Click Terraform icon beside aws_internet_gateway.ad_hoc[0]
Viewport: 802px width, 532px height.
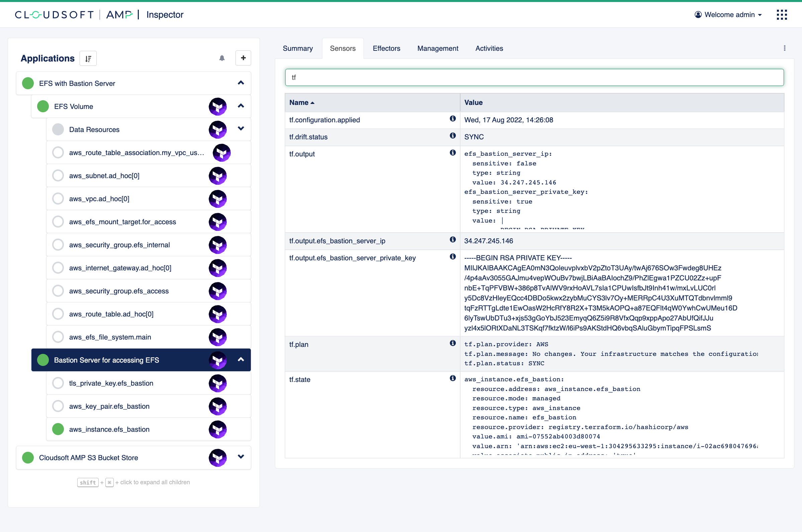(x=218, y=268)
